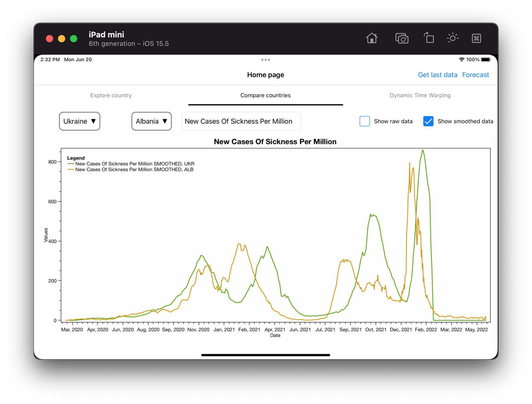Viewport: 532px width, 404px height.
Task: Open the Ukraine country dropdown
Action: [80, 121]
